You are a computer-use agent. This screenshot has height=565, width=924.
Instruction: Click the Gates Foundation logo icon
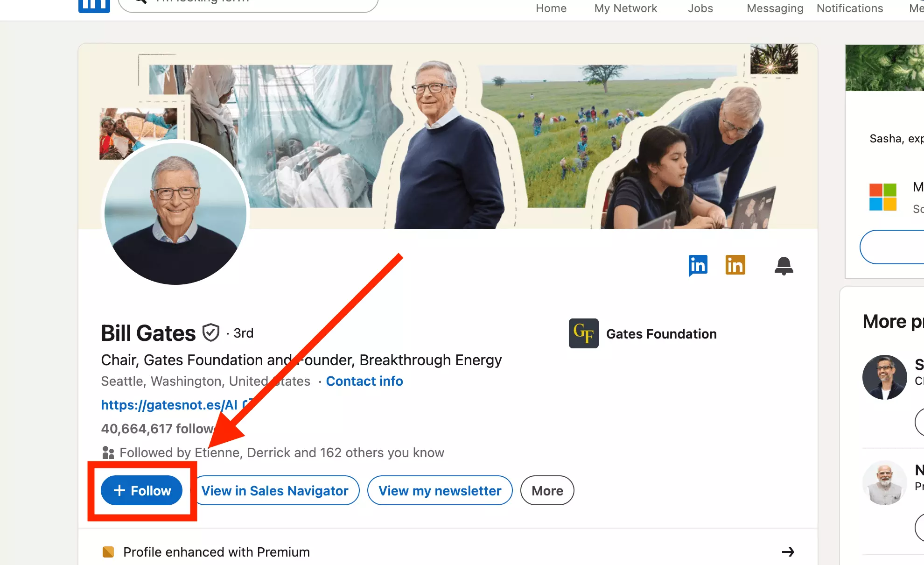point(584,333)
